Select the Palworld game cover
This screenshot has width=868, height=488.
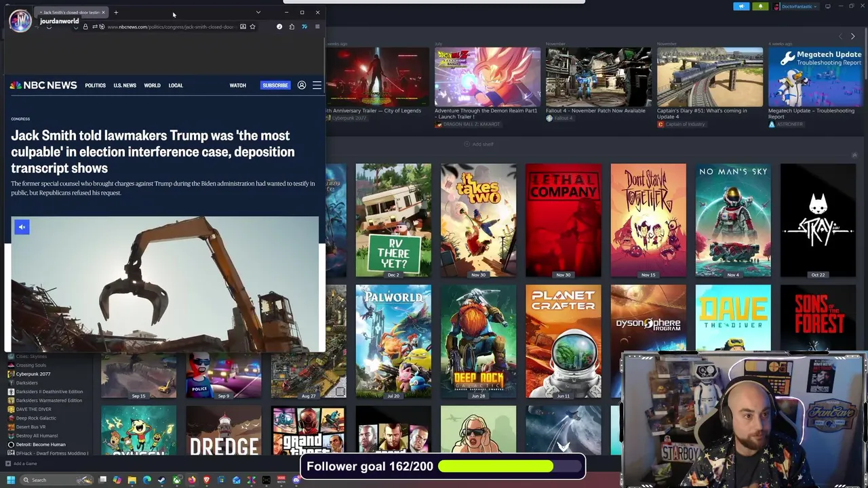393,341
